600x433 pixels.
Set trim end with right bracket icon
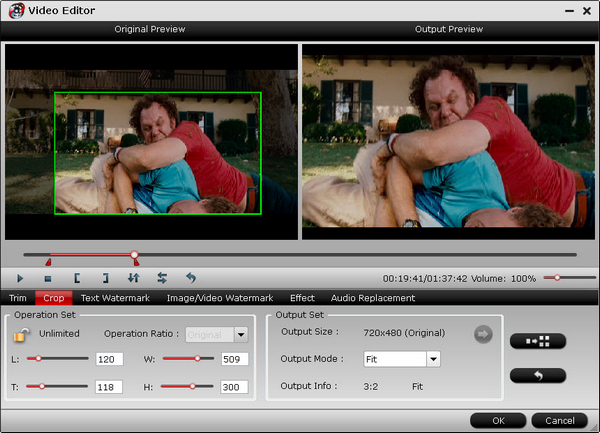(x=106, y=278)
